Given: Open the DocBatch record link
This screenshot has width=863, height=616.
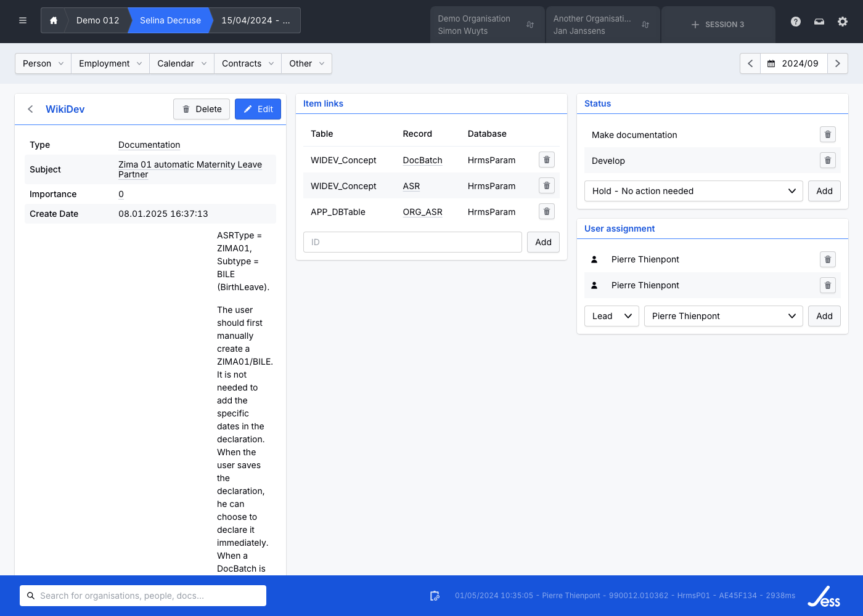Looking at the screenshot, I should tap(422, 160).
